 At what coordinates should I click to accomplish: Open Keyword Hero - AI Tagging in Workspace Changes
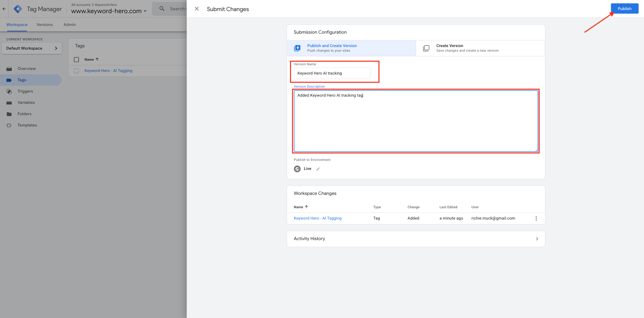point(318,218)
